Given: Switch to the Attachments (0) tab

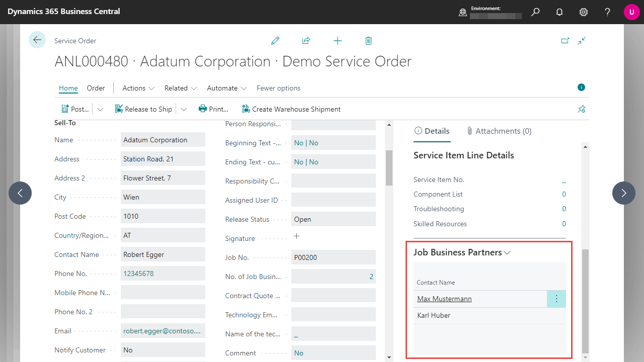Looking at the screenshot, I should 499,131.
